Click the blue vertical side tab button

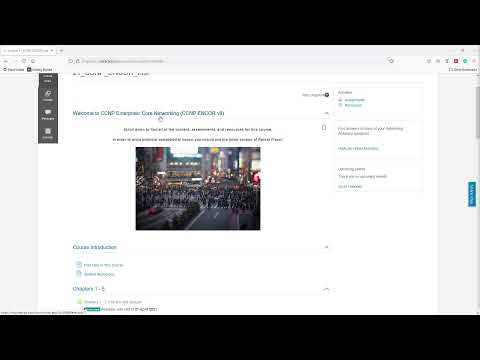click(472, 194)
